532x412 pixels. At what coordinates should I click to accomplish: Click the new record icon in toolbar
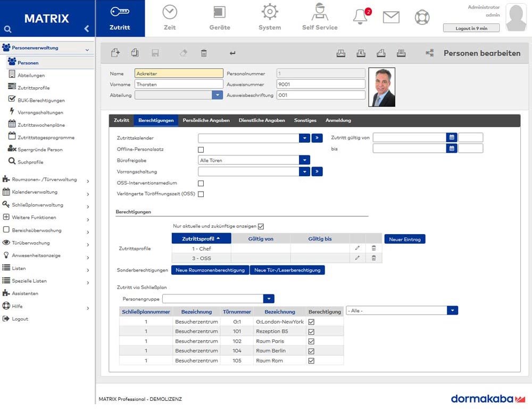tap(115, 53)
